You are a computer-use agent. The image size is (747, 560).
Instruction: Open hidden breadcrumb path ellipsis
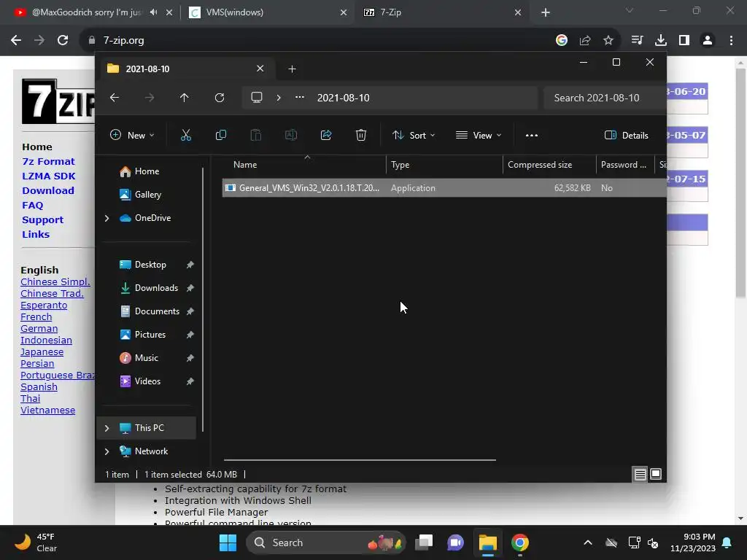(x=300, y=97)
